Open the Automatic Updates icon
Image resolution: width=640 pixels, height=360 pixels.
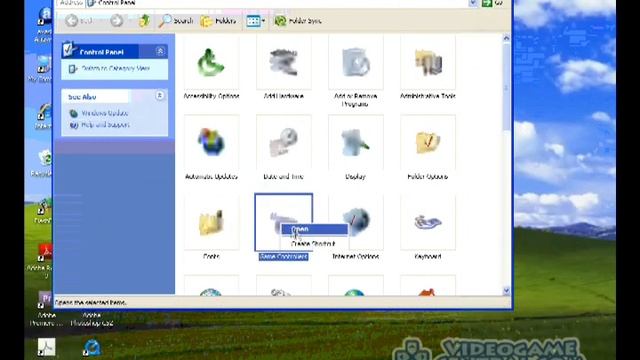point(211,142)
